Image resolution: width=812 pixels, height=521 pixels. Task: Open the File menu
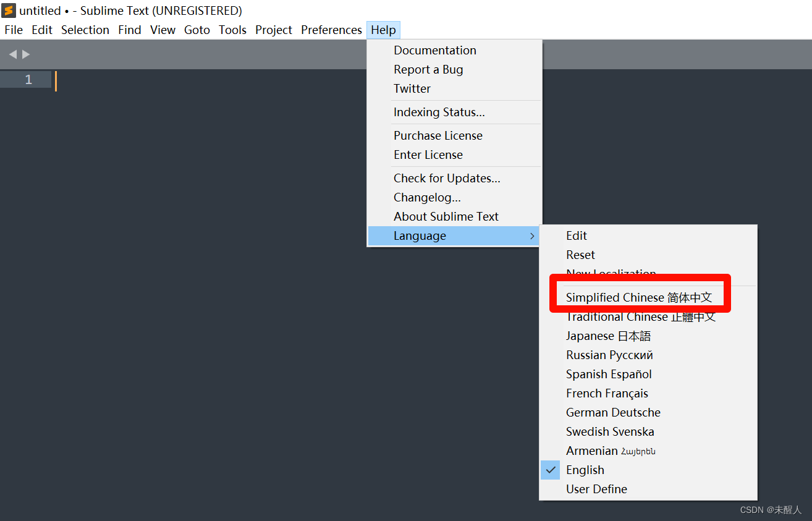point(14,30)
